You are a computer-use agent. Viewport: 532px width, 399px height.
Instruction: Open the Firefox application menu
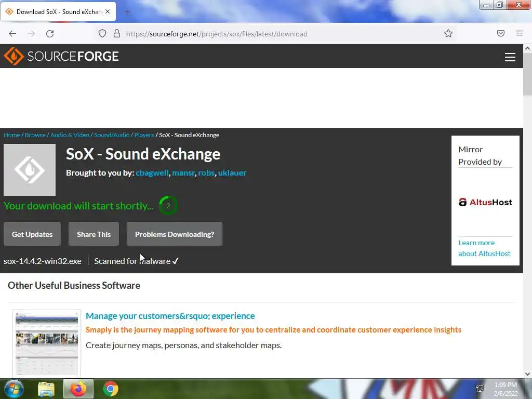click(x=520, y=33)
